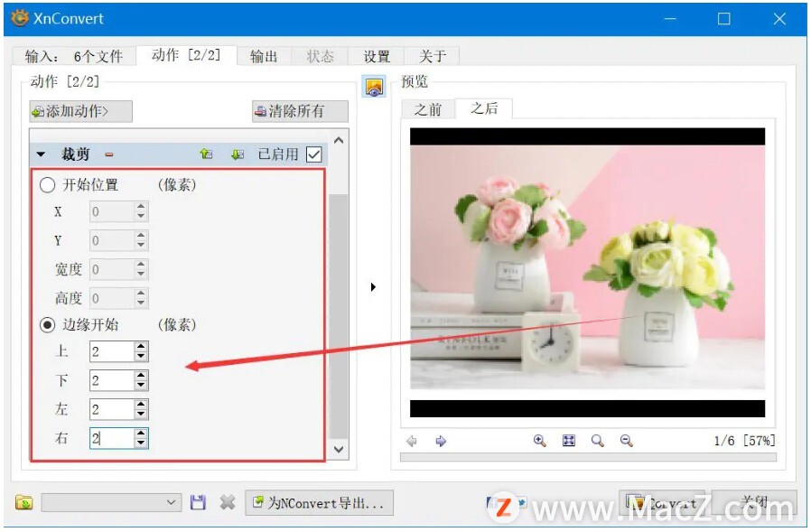This screenshot has width=811, height=532.
Task: Delete the script with X icon
Action: point(227,502)
